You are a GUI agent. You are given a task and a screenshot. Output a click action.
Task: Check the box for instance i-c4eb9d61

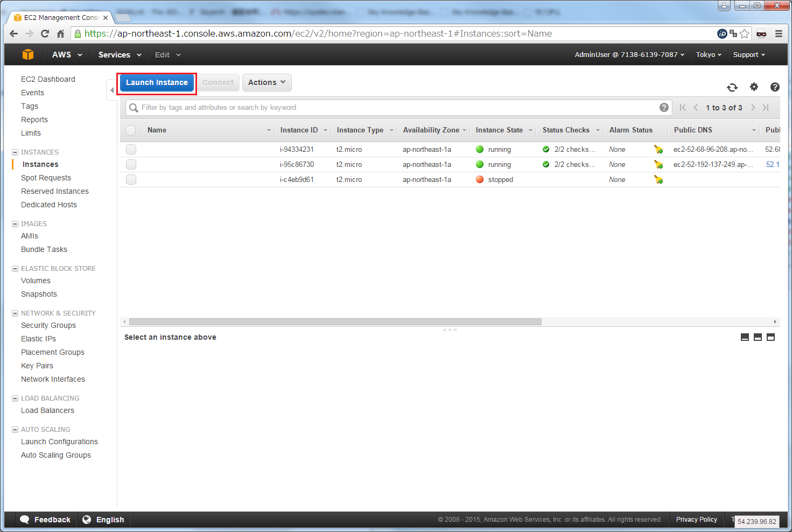click(x=131, y=179)
